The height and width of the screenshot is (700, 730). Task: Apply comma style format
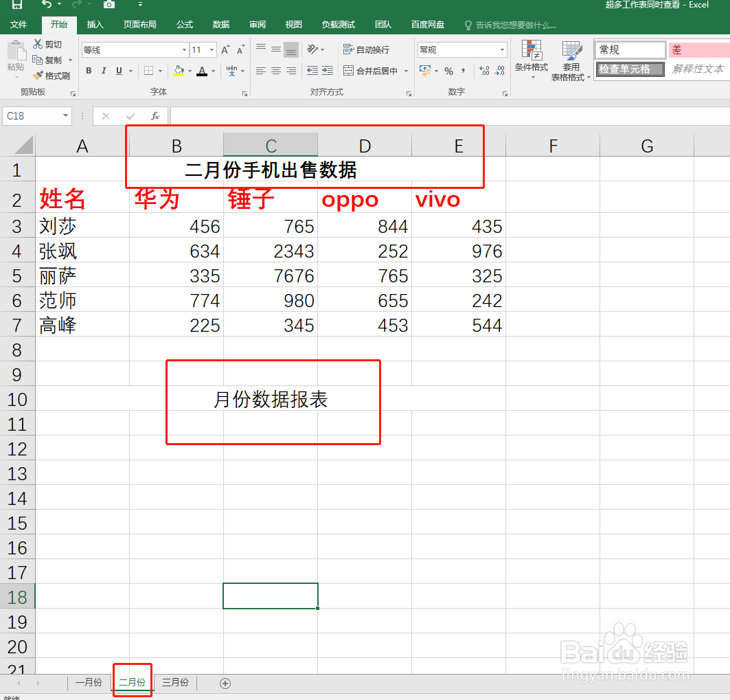[x=464, y=71]
